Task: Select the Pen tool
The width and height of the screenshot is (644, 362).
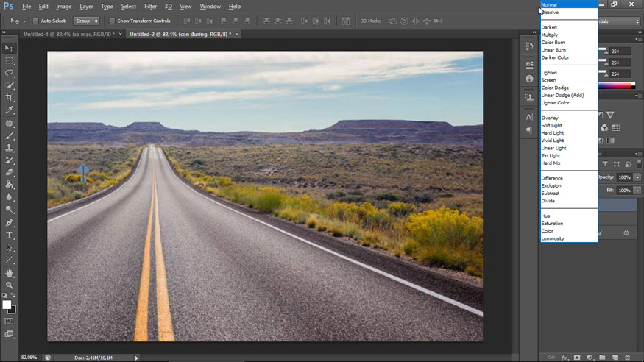Action: (x=9, y=223)
